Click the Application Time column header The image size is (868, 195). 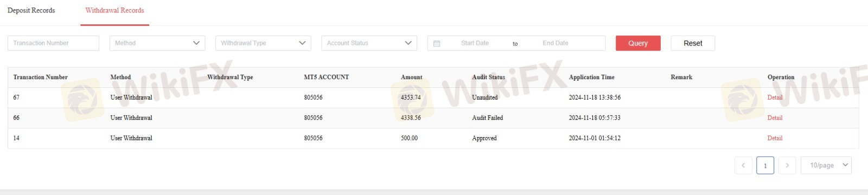591,77
